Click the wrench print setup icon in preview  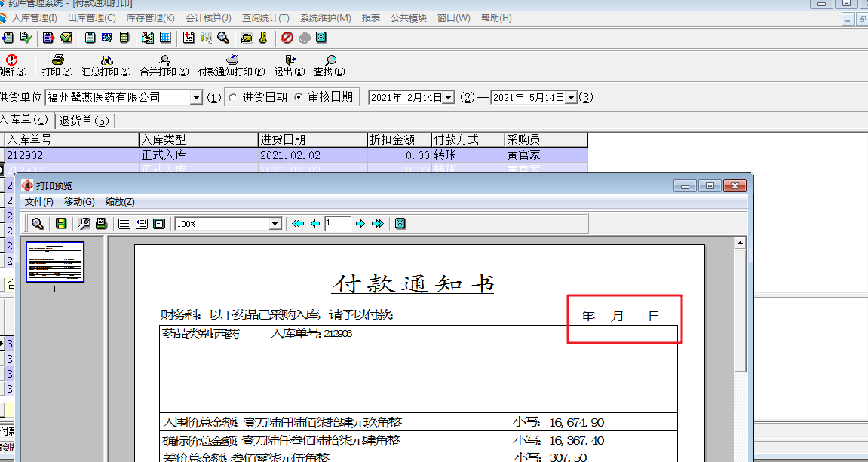coord(84,224)
